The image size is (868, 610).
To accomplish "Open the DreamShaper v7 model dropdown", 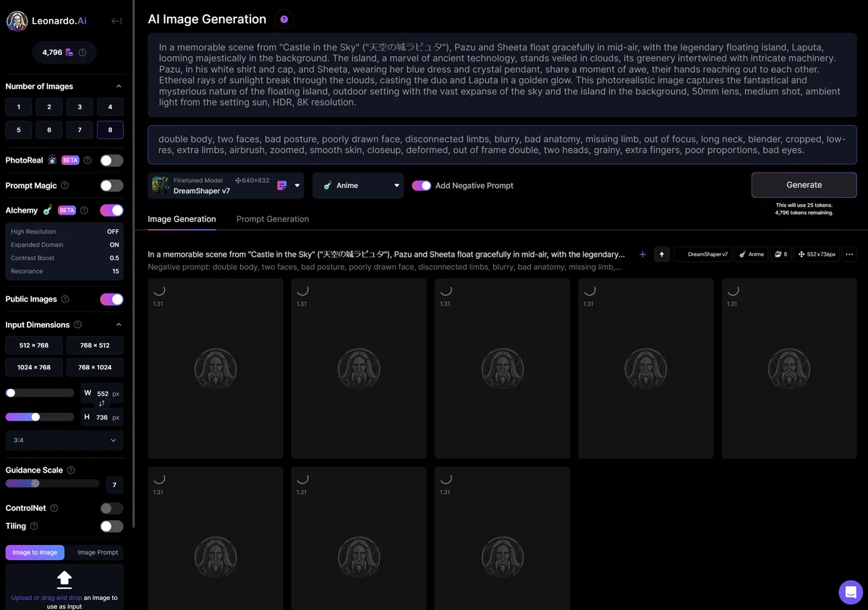I will (x=226, y=186).
